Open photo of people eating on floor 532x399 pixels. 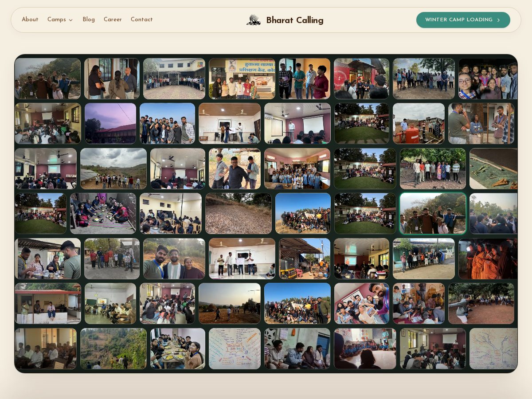103,213
